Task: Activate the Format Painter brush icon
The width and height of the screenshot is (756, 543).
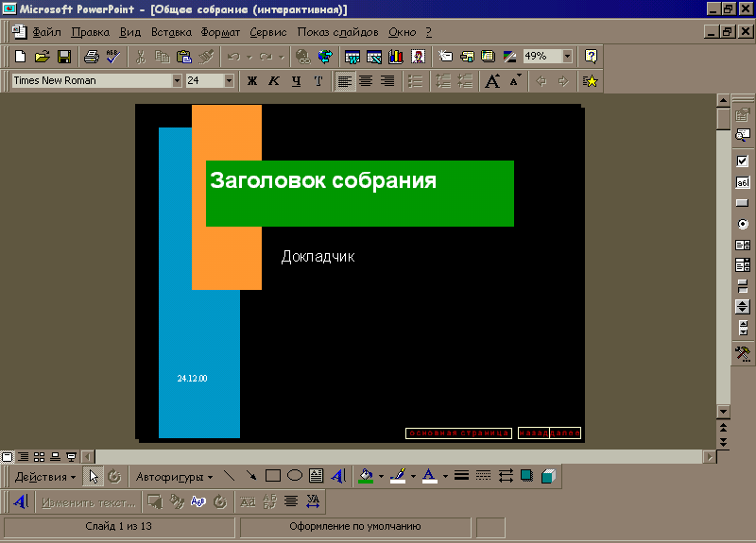Action: [x=206, y=57]
